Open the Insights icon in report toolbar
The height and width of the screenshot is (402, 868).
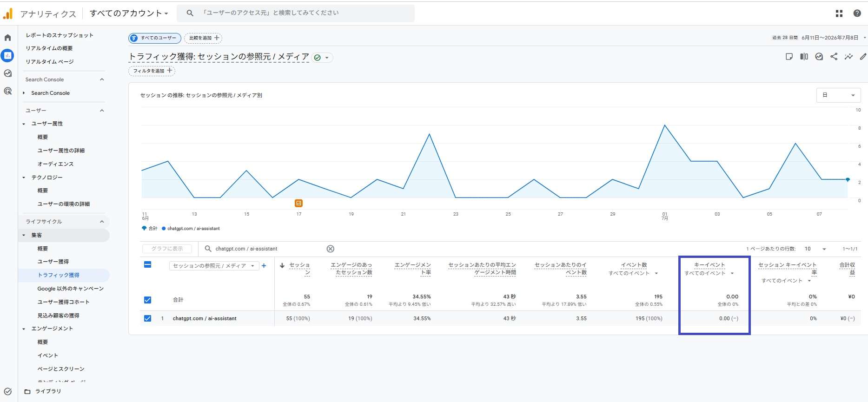(848, 57)
